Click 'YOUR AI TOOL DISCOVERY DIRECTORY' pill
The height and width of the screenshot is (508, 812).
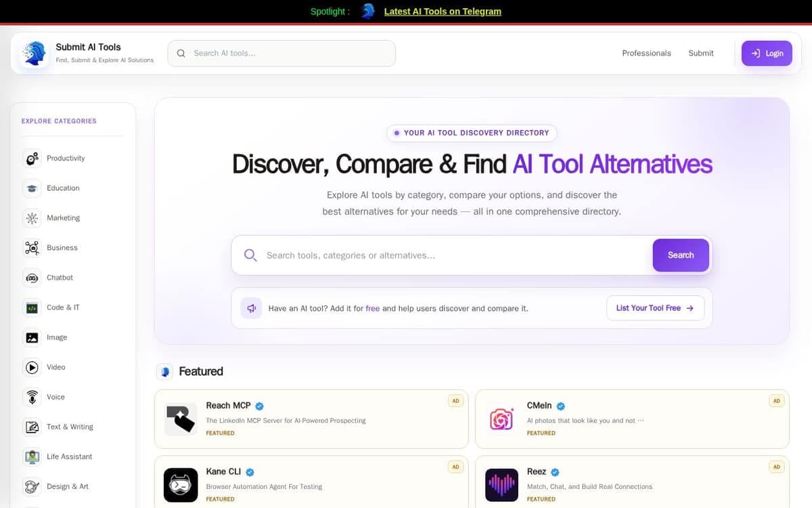[472, 133]
